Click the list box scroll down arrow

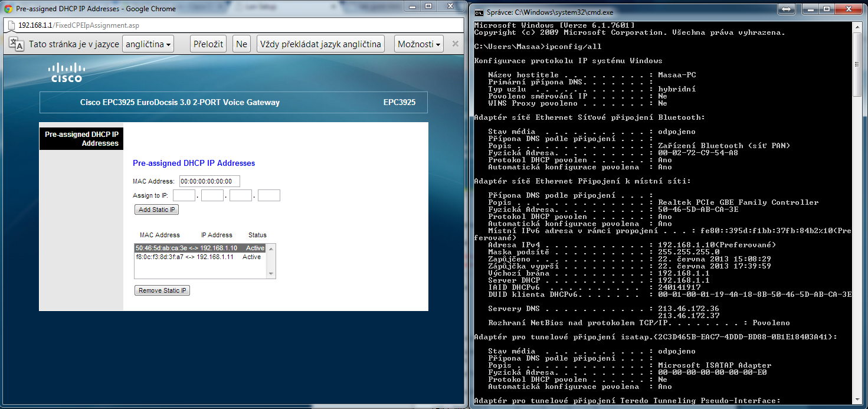271,274
